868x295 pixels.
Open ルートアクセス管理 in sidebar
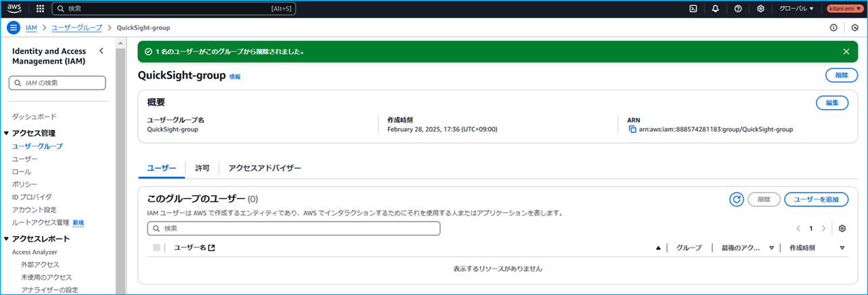point(41,222)
